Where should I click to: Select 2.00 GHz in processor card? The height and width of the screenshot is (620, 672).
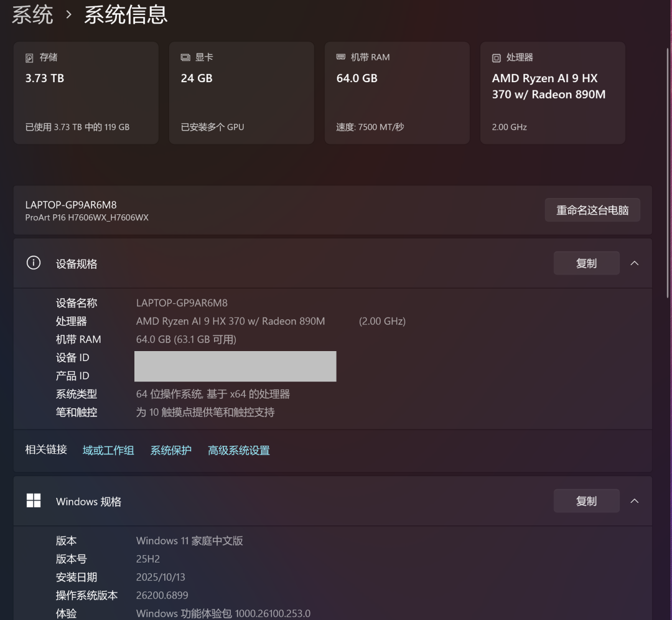click(509, 127)
